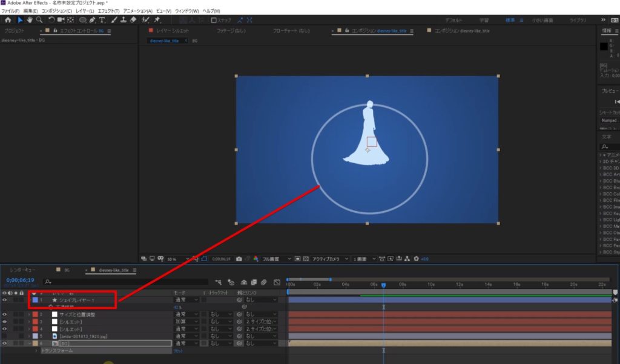Select the Unified Camera tool

pyautogui.click(x=61, y=20)
